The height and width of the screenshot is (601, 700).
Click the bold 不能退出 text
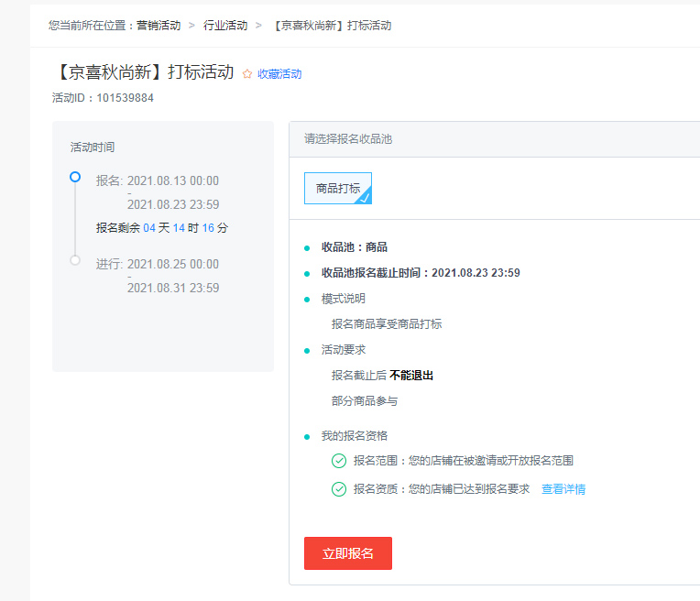[411, 376]
